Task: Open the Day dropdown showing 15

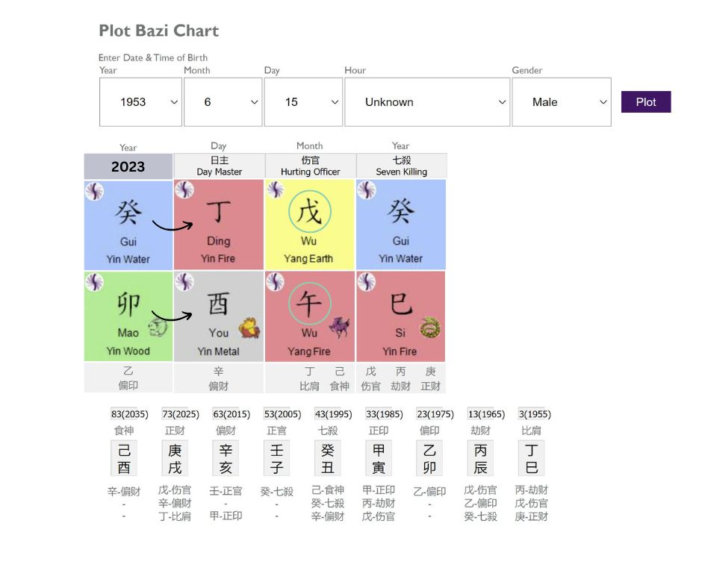Action: 303,102
